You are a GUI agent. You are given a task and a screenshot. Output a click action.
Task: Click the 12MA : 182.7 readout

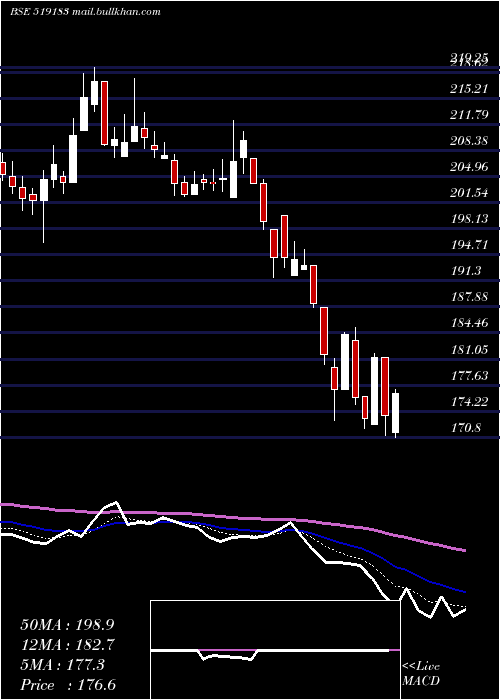pyautogui.click(x=68, y=645)
